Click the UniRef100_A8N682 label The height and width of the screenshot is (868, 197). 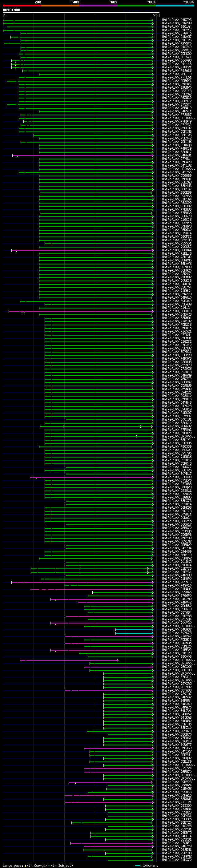tap(177, 426)
